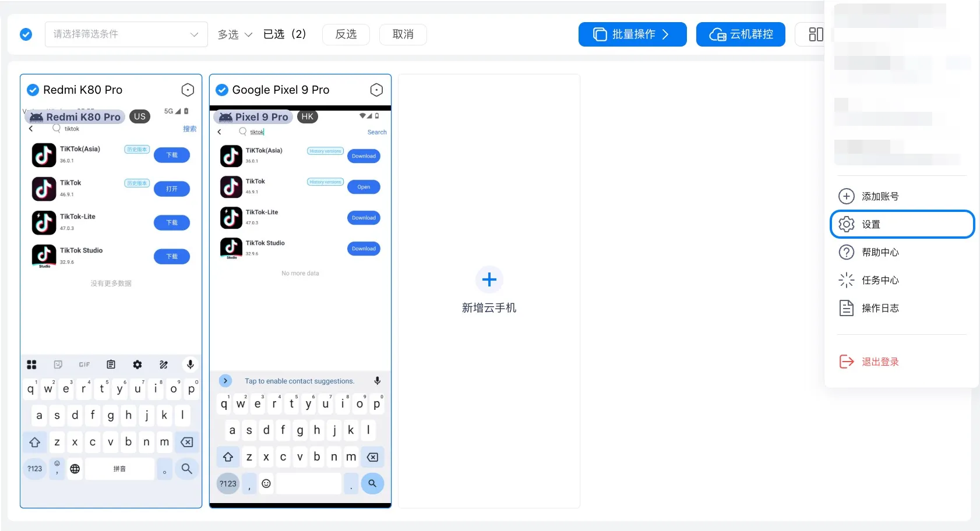Click 下载 for TikTok-Lite on Redmi K80 Pro
Screen dimensions: 980x531
172,222
